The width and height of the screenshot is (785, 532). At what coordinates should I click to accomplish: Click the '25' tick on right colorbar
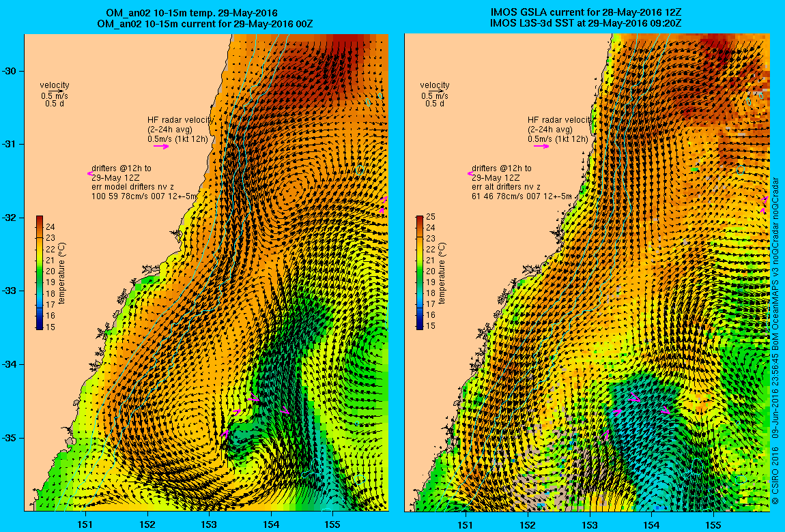click(x=431, y=217)
